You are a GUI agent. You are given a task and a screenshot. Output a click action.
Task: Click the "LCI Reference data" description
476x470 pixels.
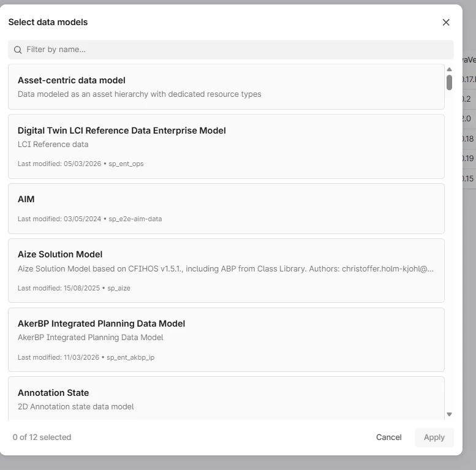coord(53,145)
